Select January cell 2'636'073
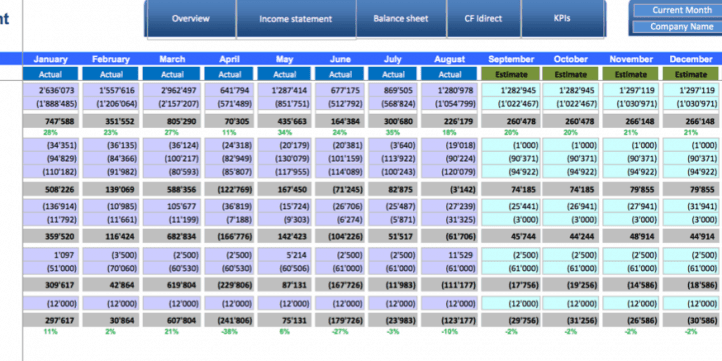Image resolution: width=722 pixels, height=361 pixels. coord(51,91)
